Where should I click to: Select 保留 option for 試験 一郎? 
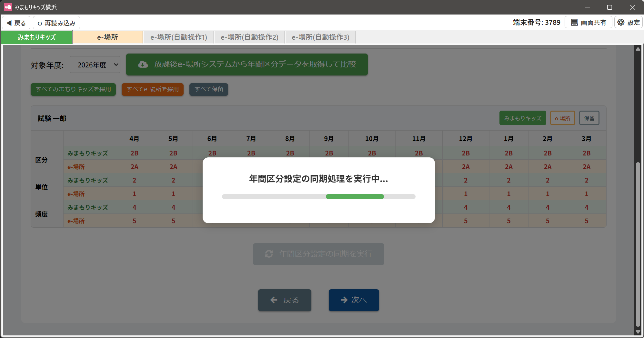pos(589,118)
